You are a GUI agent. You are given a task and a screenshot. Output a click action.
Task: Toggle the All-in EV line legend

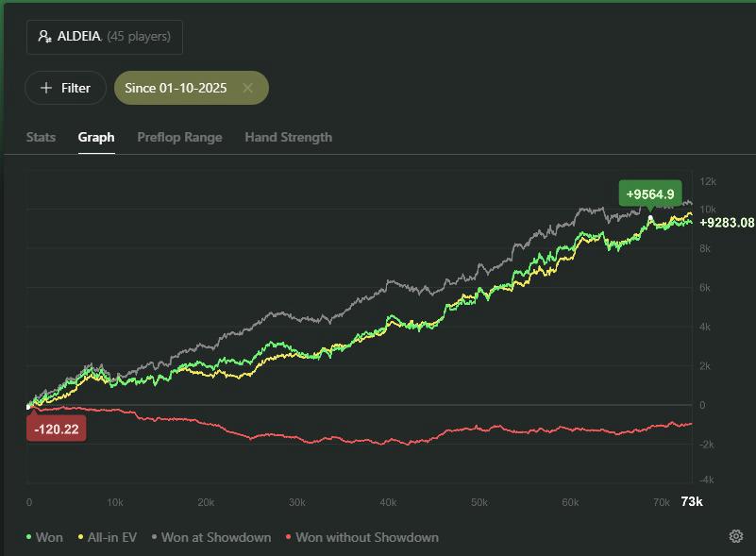click(111, 537)
